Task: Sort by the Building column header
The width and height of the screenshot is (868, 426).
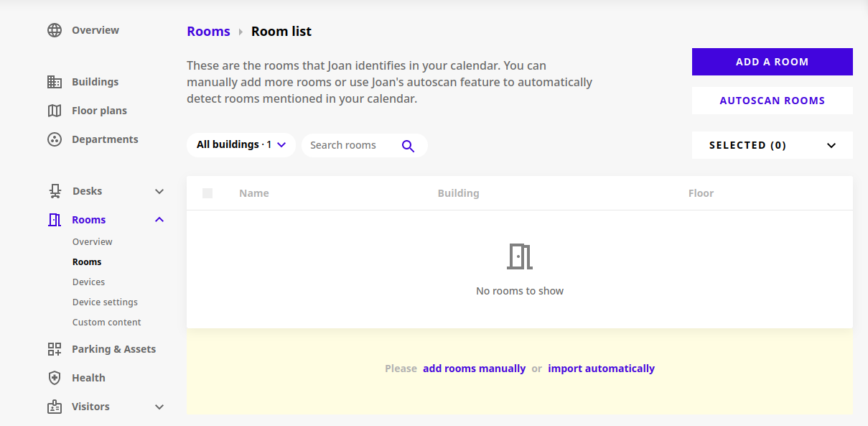Action: [x=458, y=193]
